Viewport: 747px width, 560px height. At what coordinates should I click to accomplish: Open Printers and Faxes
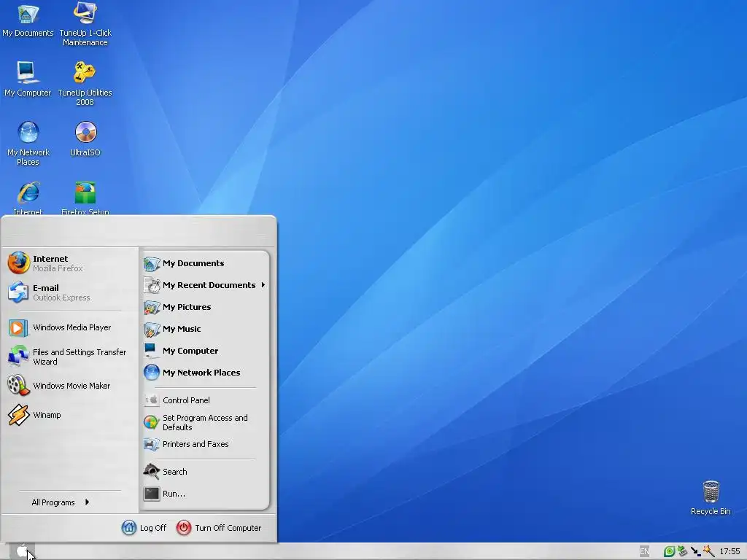coord(205,444)
